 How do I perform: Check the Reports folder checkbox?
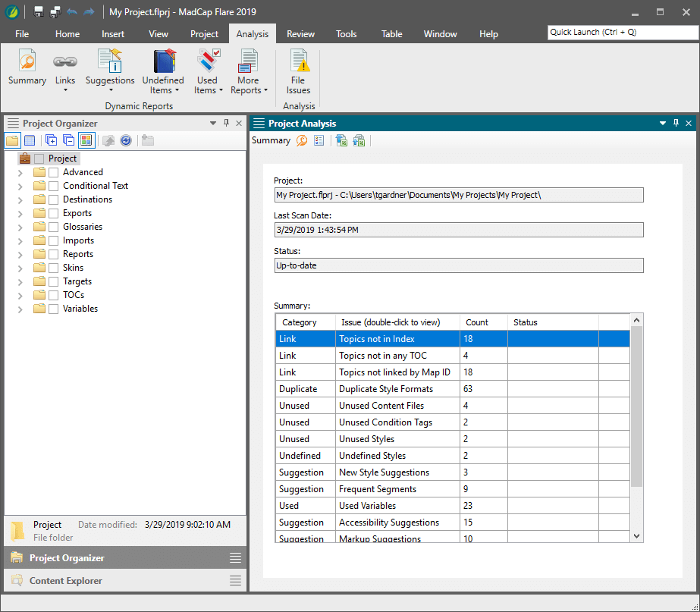point(54,255)
